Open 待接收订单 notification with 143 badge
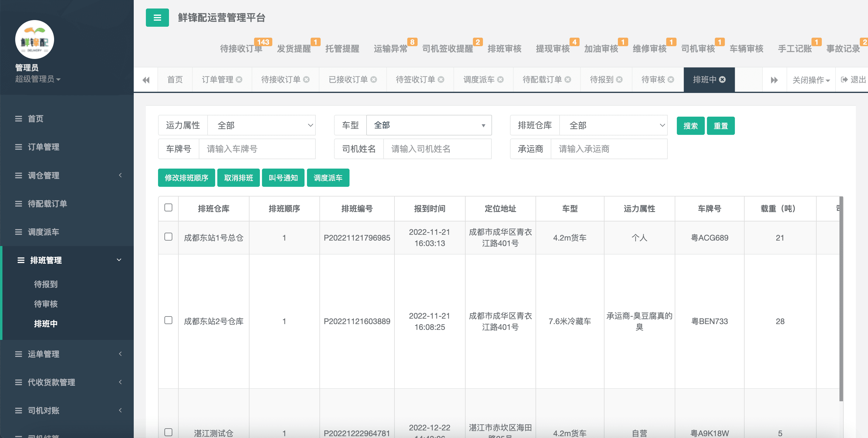Image resolution: width=868 pixels, height=438 pixels. coord(241,49)
